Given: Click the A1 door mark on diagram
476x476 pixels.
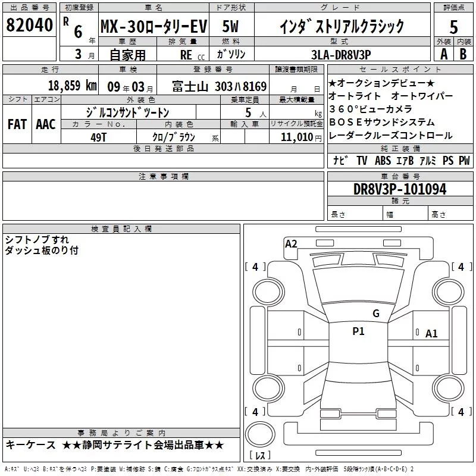Looking at the screenshot, I should (x=431, y=334).
